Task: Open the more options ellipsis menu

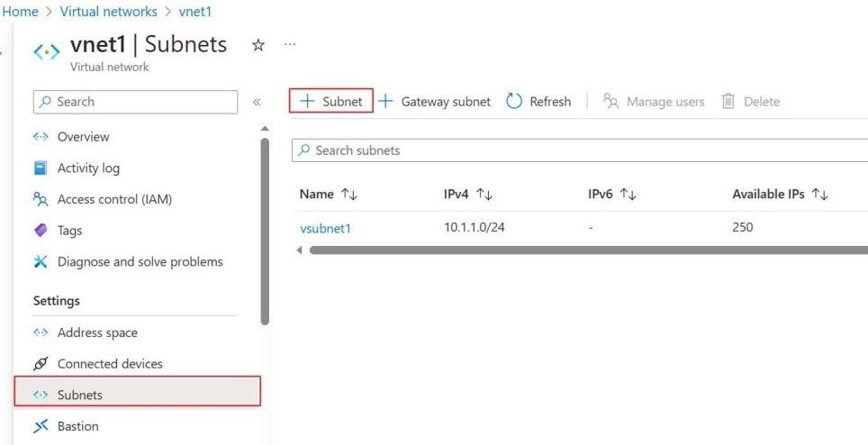Action: [x=290, y=44]
